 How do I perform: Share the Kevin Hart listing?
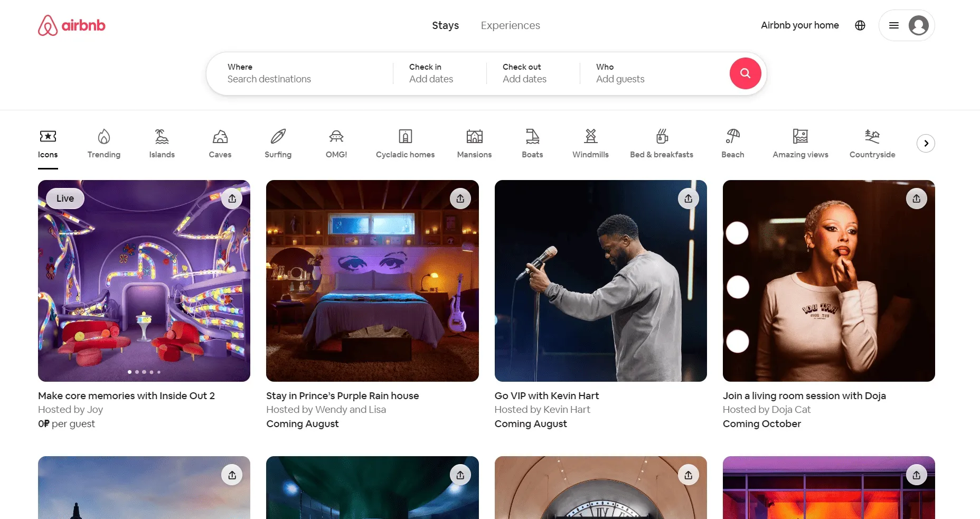coord(688,199)
